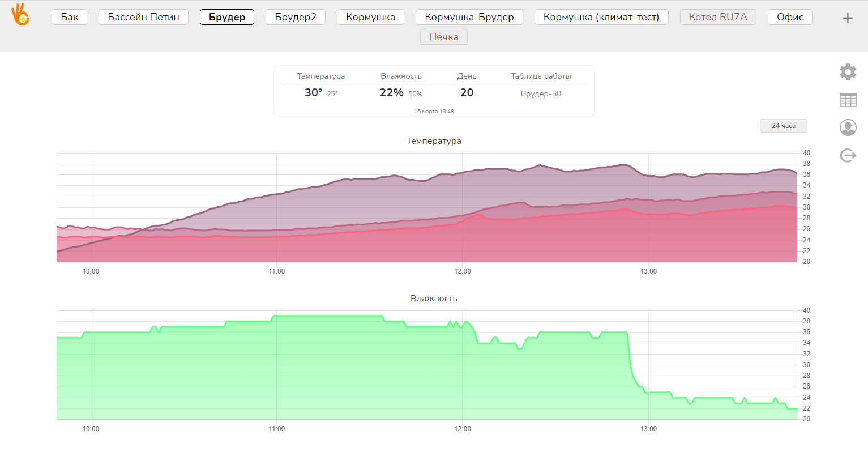This screenshot has height=473, width=868.
Task: Open the Офис tab
Action: 790,17
